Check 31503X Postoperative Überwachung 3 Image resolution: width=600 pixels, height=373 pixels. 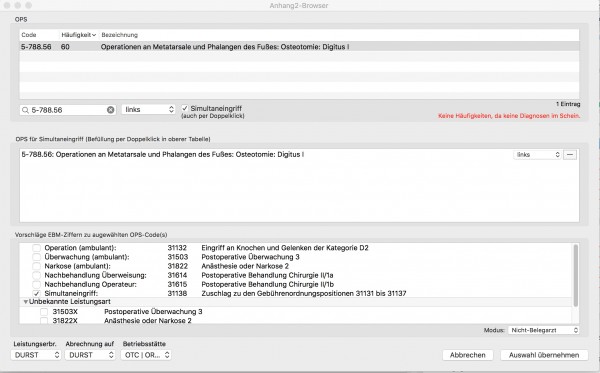pyautogui.click(x=44, y=312)
